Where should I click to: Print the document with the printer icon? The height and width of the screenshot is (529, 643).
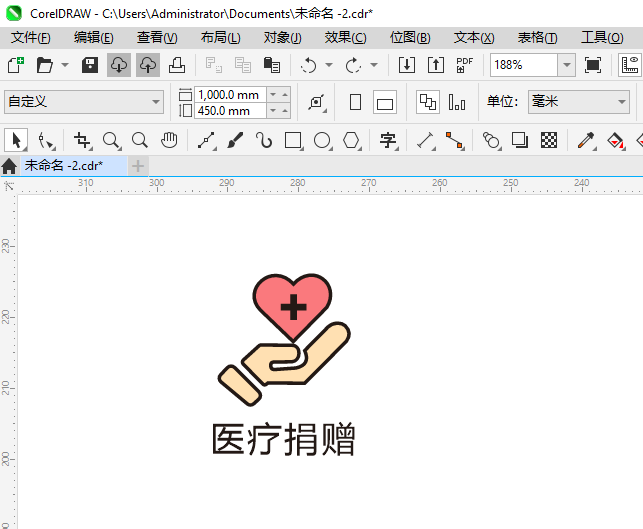[177, 65]
